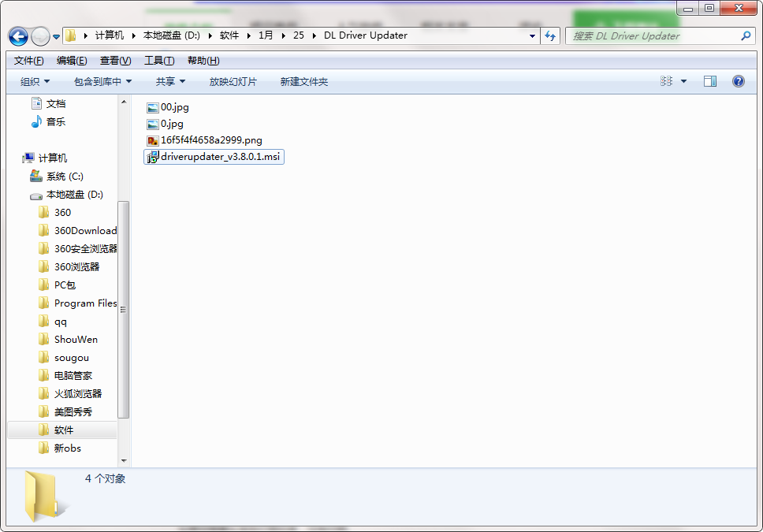The image size is (763, 532).
Task: Navigate to 本地磁盘 (D:) in address path
Action: 172,35
